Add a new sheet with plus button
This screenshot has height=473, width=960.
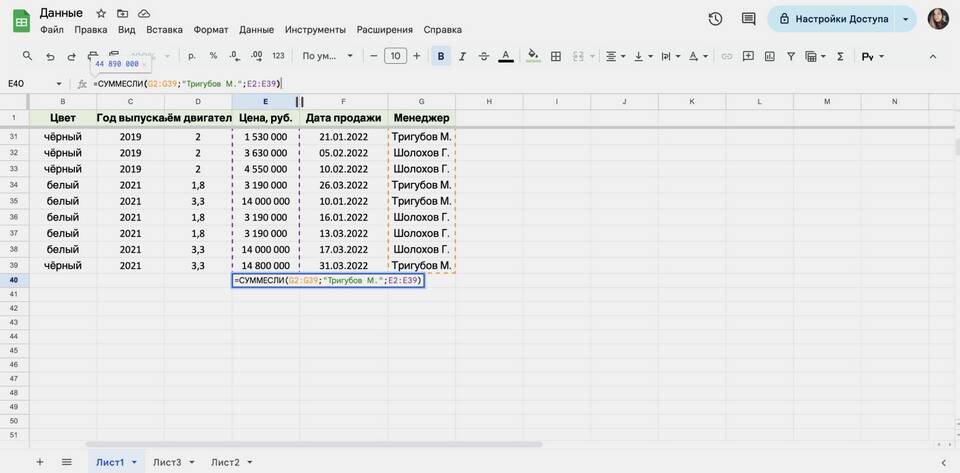(x=40, y=462)
